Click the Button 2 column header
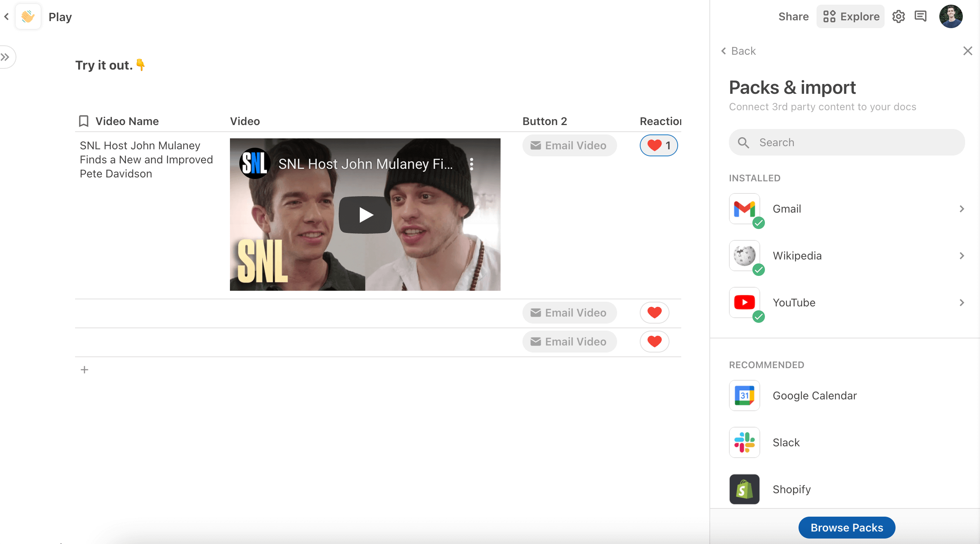The image size is (980, 544). coord(545,121)
